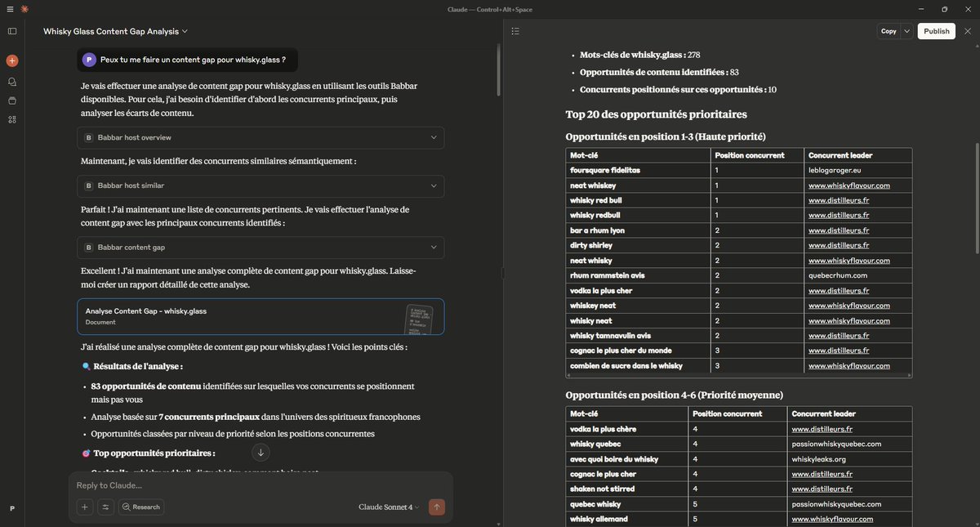The width and height of the screenshot is (980, 527).
Task: Minimize the Claude window
Action: [922, 9]
